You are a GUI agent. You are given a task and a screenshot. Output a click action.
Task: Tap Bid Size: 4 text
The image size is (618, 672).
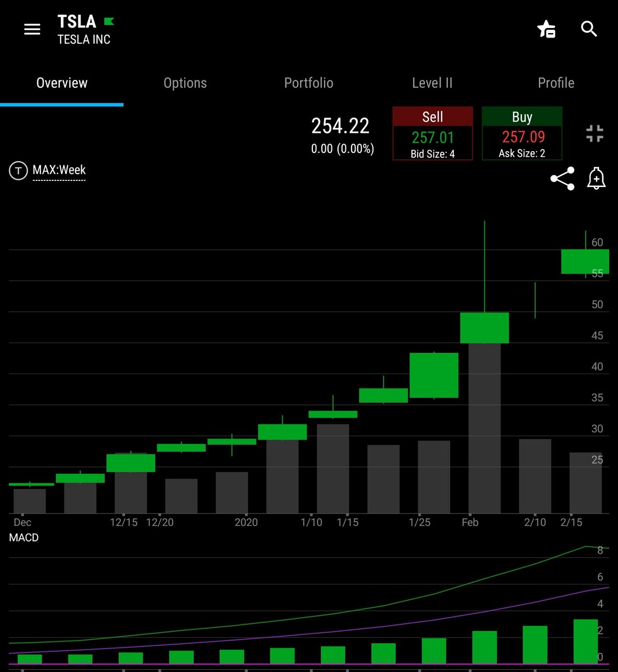tap(433, 154)
